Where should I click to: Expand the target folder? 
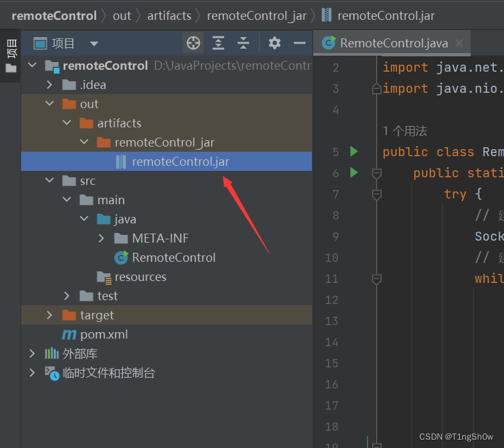[49, 315]
